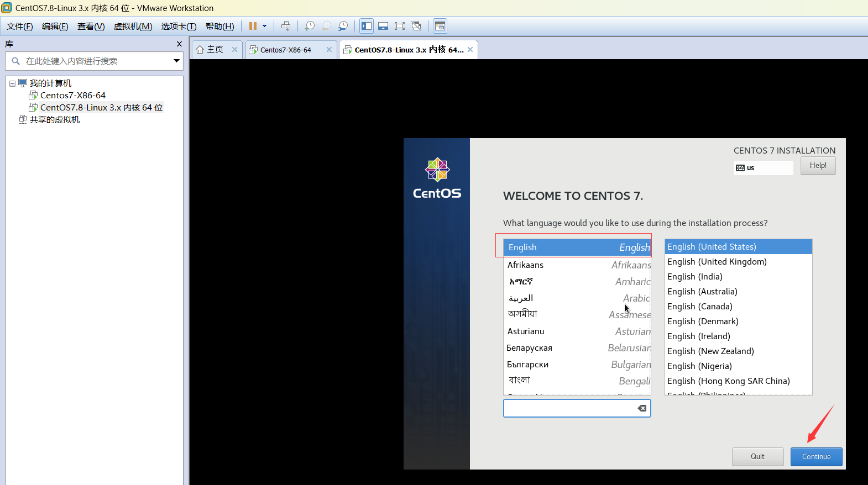Open the 文件(F) menu
The height and width of the screenshot is (485, 868).
[x=20, y=27]
